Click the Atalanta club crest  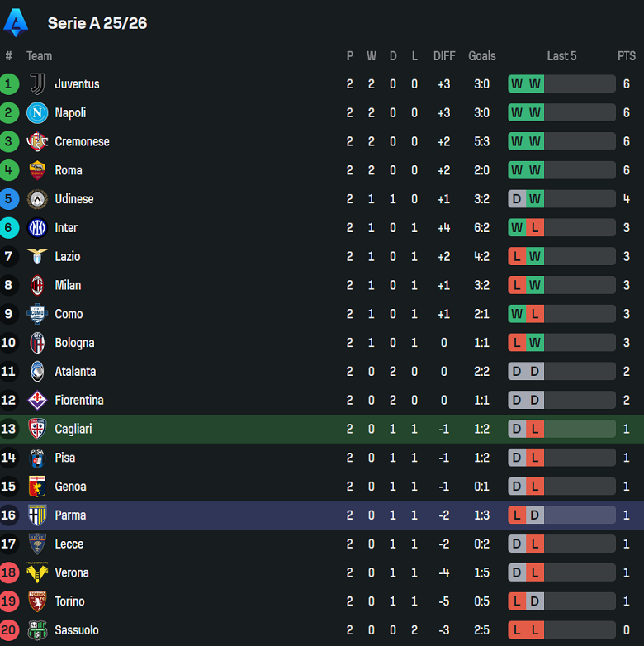click(x=37, y=372)
